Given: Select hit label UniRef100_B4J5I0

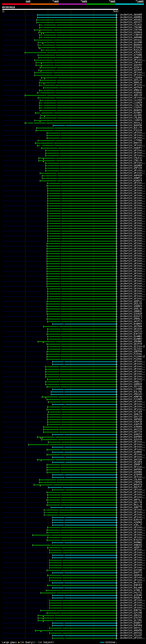Looking at the screenshot, I should point(131,583).
